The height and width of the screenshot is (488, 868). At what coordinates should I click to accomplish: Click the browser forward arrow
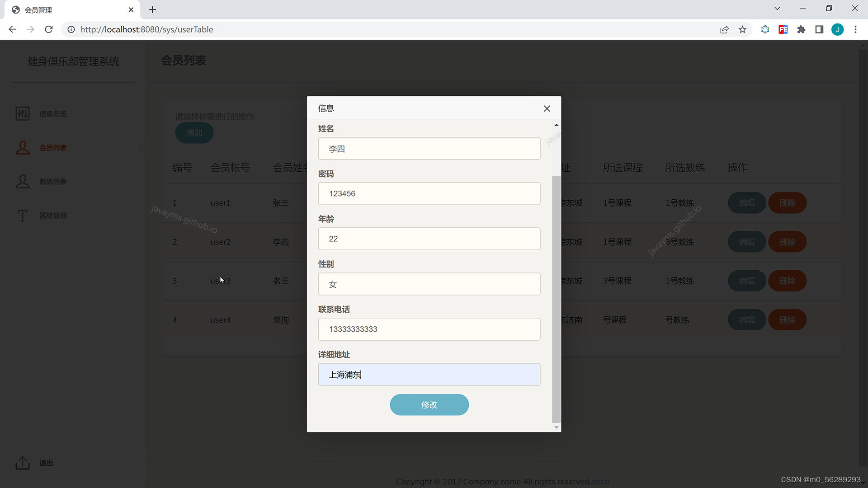point(30,29)
